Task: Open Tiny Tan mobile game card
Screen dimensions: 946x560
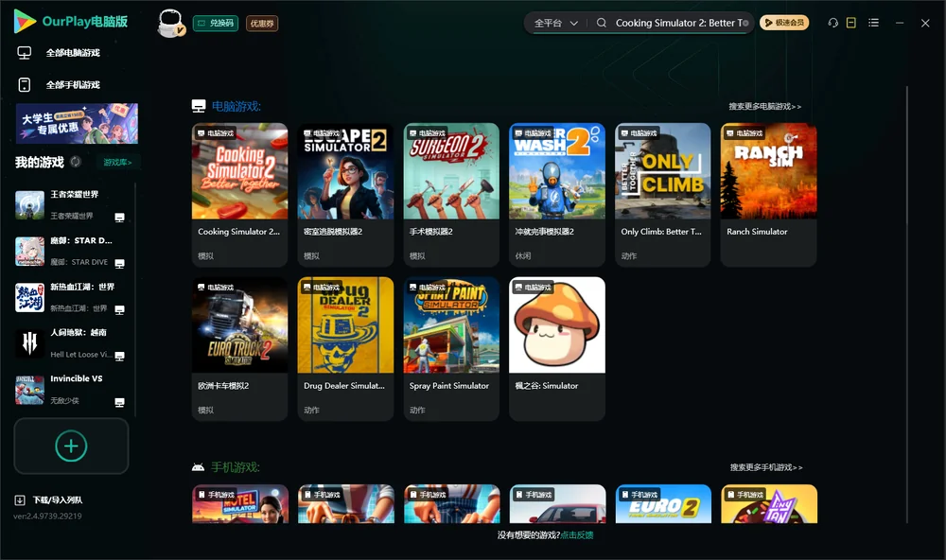Action: tap(769, 504)
